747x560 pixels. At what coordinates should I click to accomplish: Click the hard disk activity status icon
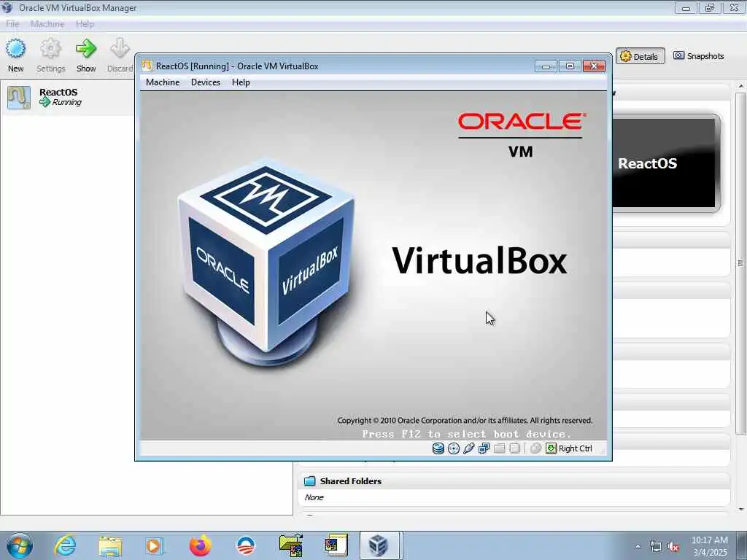tap(438, 448)
